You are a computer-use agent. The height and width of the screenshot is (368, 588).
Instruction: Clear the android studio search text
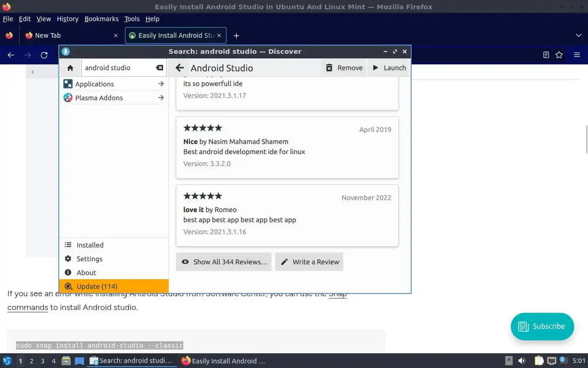159,68
